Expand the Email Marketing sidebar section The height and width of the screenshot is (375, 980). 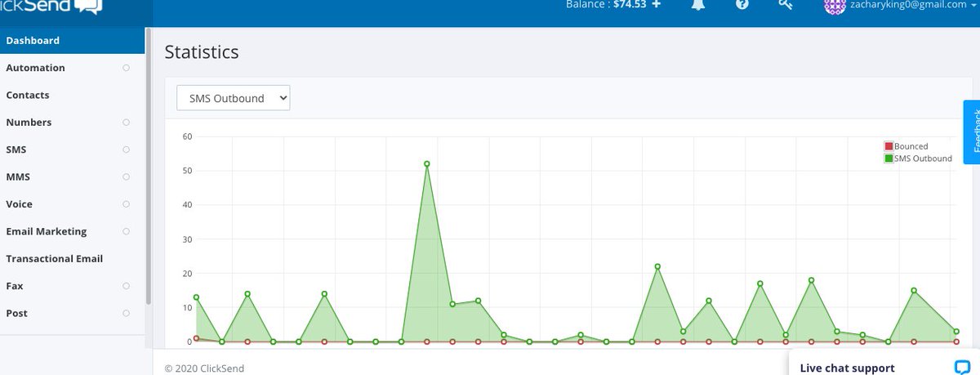tap(126, 231)
